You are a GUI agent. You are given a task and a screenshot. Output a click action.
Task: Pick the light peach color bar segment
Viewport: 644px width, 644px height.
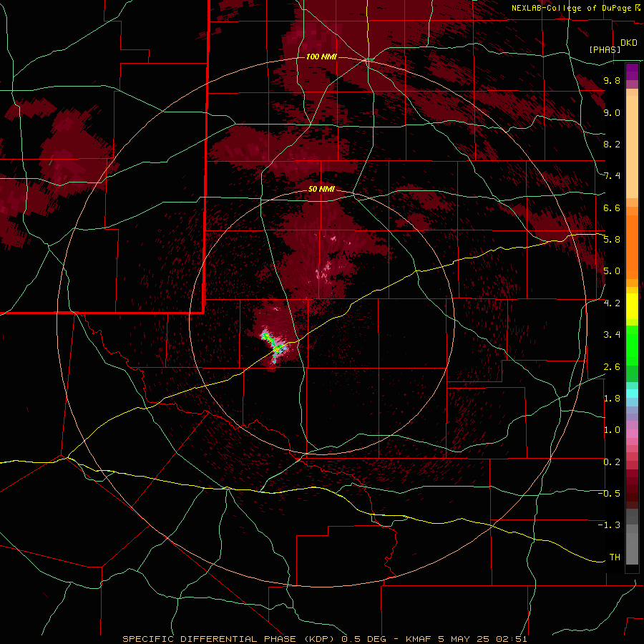[632, 147]
